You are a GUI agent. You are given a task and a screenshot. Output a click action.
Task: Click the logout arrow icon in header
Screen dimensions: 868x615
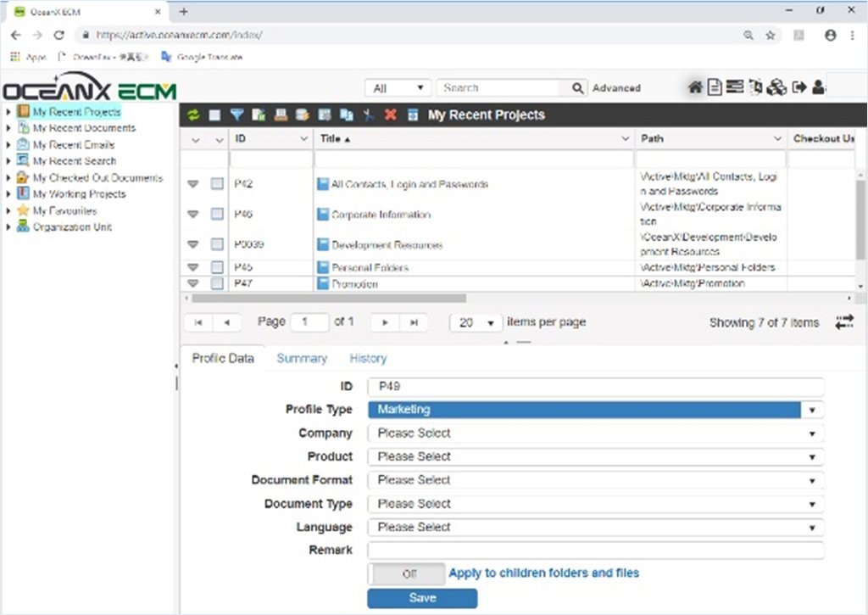(798, 87)
